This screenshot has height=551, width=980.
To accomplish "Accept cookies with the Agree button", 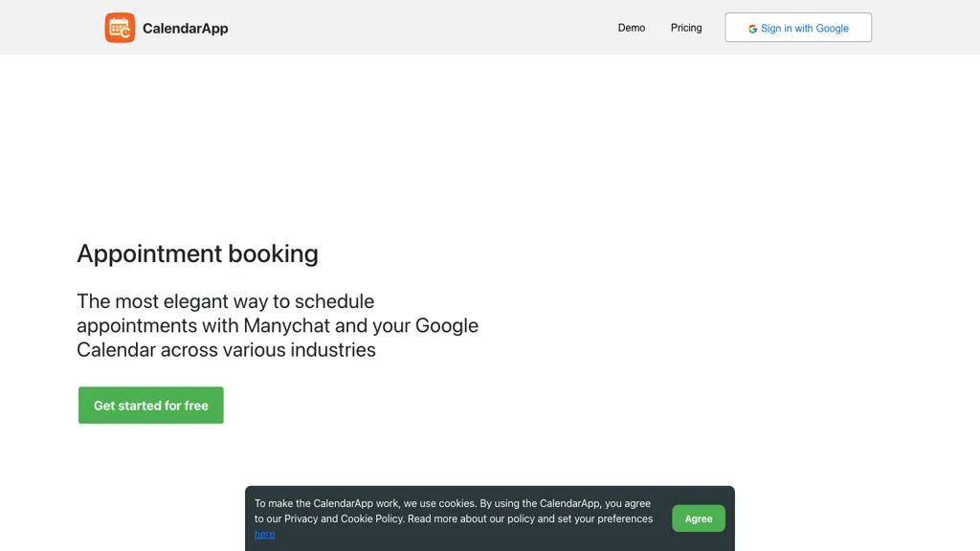I will click(699, 518).
